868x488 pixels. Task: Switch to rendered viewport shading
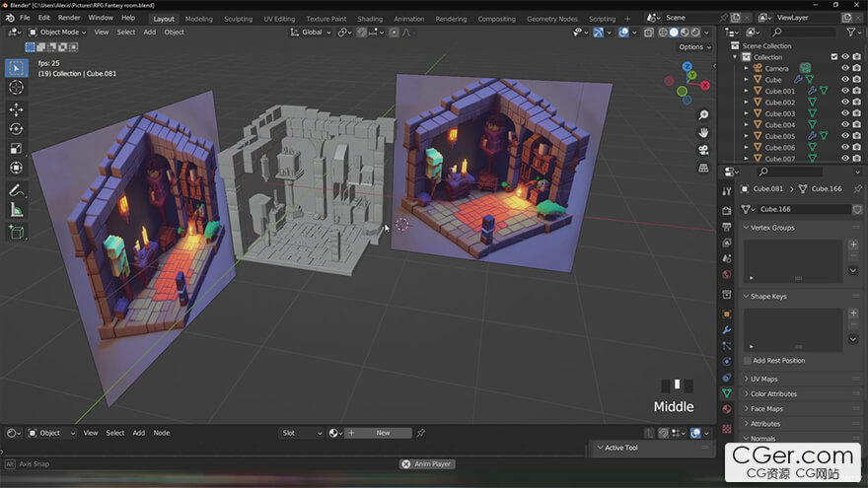pyautogui.click(x=695, y=33)
